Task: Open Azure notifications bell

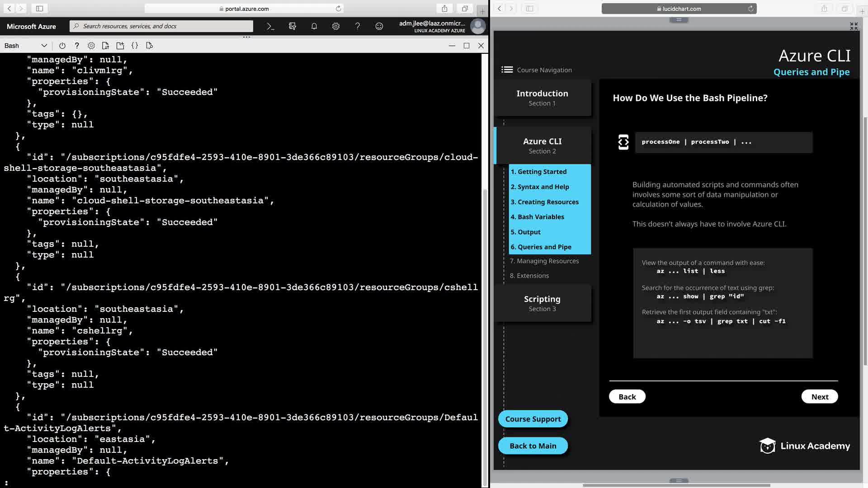Action: coord(314,26)
